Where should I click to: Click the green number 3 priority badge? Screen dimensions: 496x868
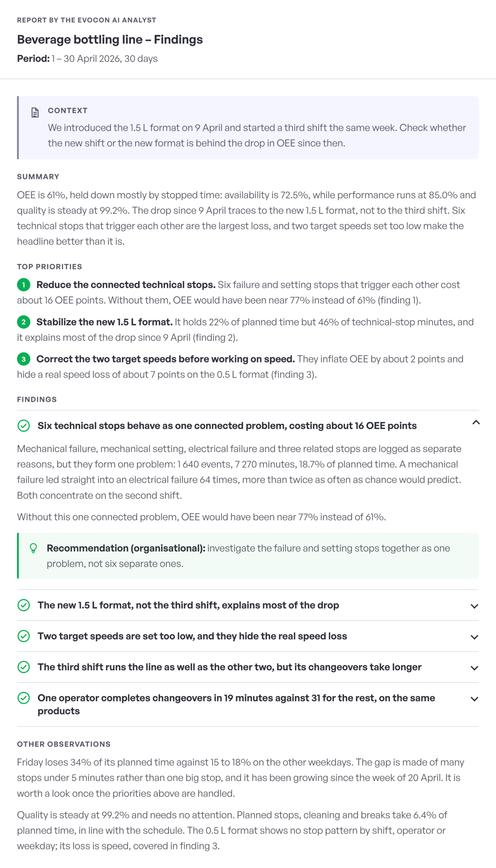click(23, 359)
